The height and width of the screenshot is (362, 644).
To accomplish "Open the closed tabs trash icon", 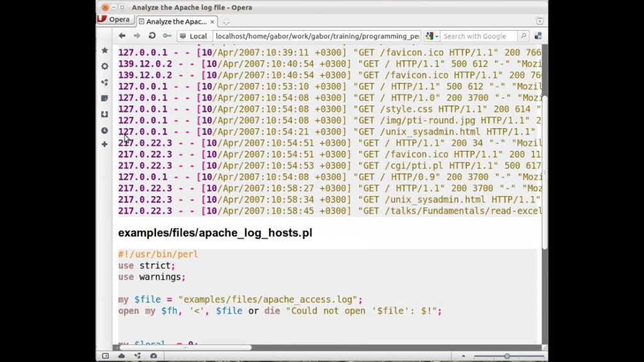I will [x=540, y=21].
